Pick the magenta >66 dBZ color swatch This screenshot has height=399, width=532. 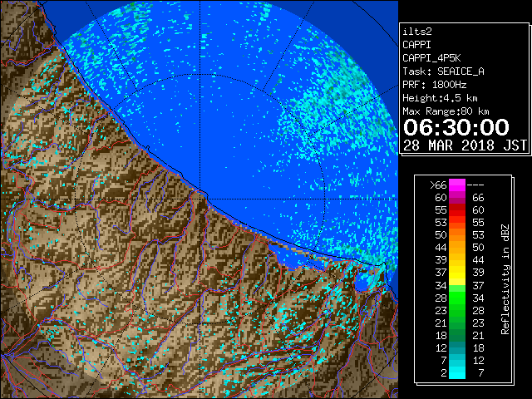(457, 185)
